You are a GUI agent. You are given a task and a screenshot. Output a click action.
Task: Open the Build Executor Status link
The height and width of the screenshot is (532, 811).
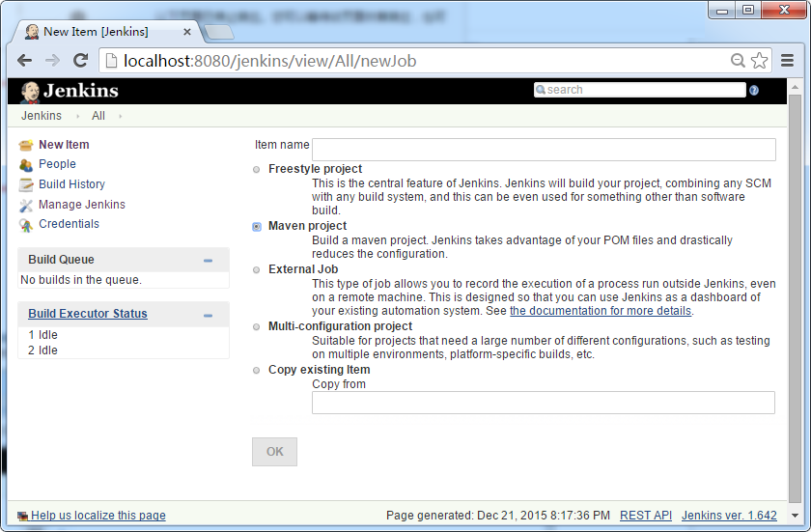(x=88, y=314)
